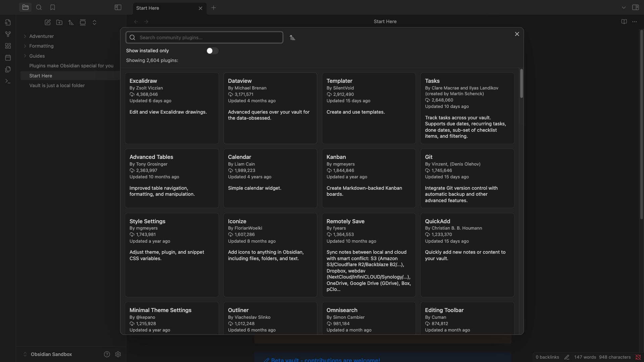
Task: Open the file explorer folder icon
Action: 25,7
